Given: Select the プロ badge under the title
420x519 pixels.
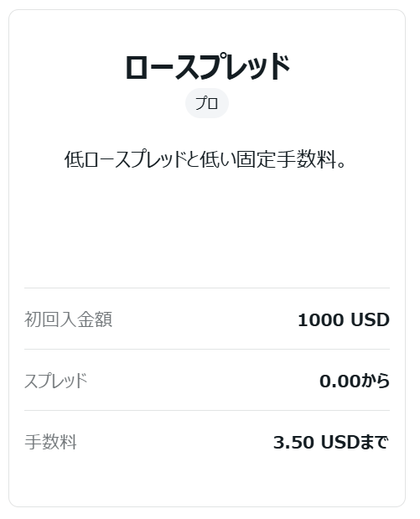Looking at the screenshot, I should pos(207,103).
